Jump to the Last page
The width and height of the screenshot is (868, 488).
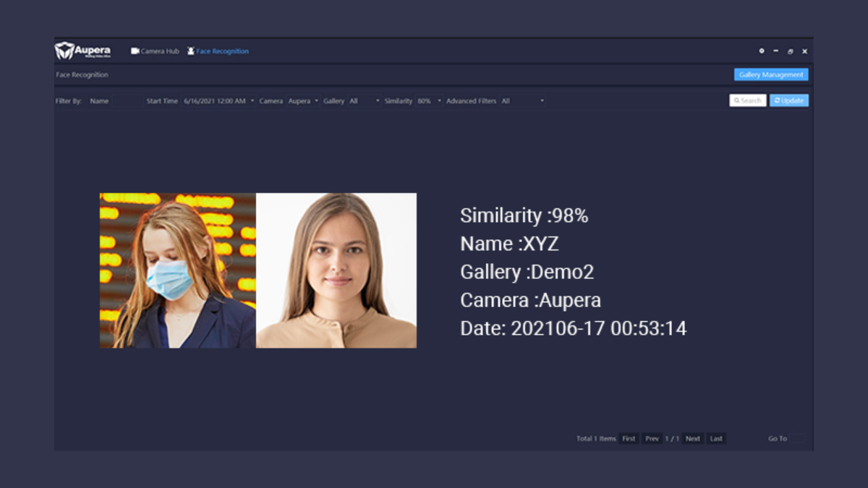pos(715,438)
